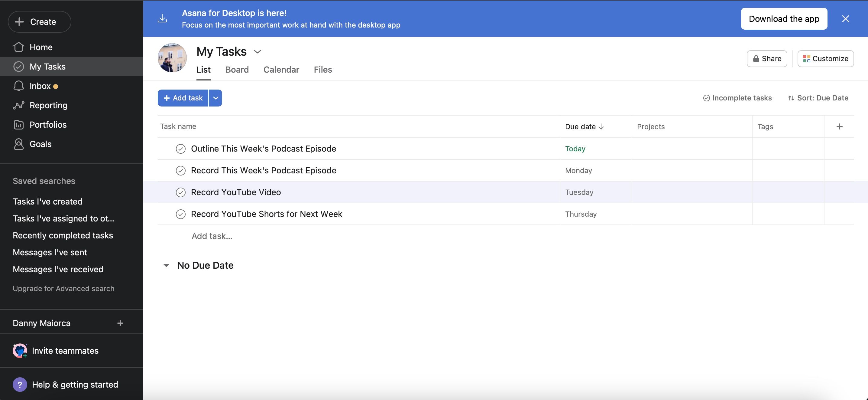Open the Customize button
The height and width of the screenshot is (400, 868).
point(825,59)
